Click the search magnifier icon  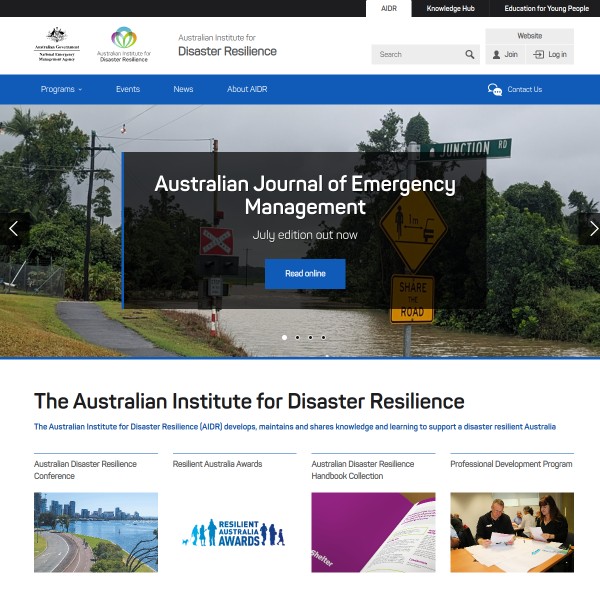(x=470, y=55)
